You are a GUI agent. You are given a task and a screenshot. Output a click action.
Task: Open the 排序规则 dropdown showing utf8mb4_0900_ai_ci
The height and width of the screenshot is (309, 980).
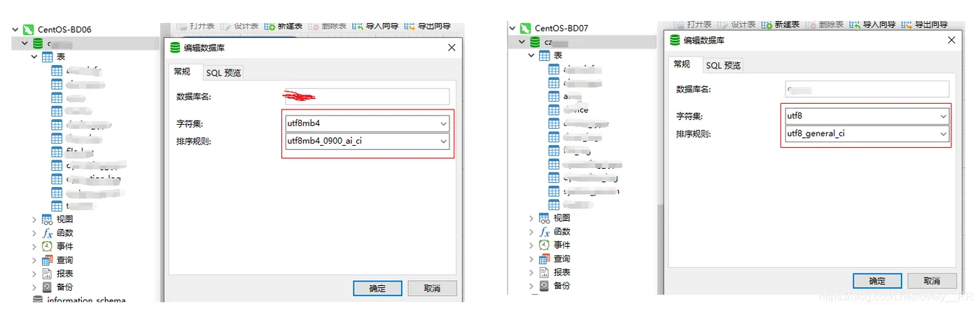pyautogui.click(x=367, y=142)
